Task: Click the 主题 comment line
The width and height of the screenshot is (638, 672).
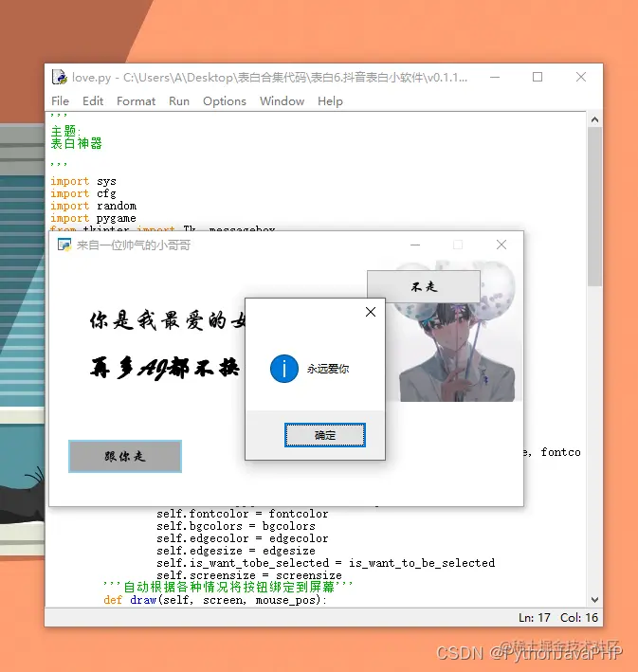Action: [65, 131]
